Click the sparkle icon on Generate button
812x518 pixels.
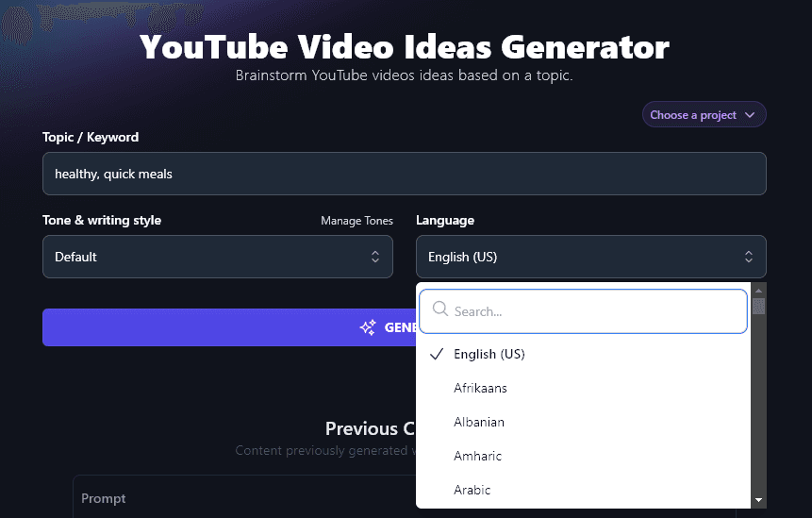coord(368,327)
